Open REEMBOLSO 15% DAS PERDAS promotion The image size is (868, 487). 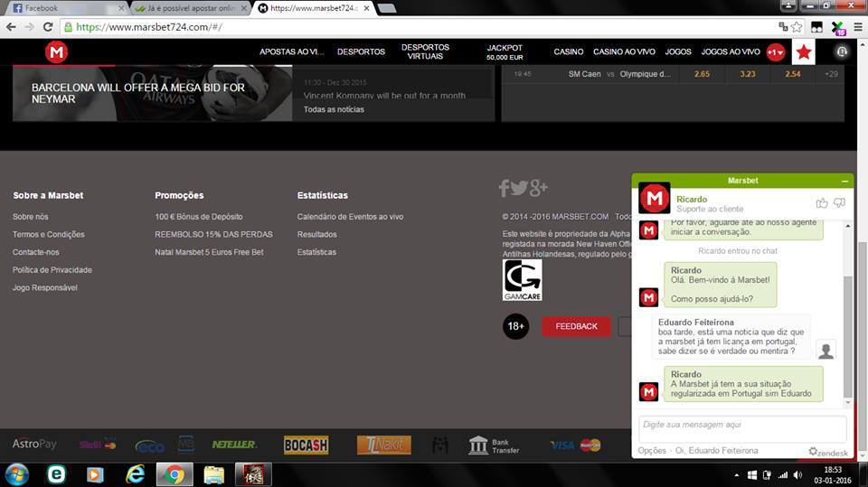click(x=213, y=235)
